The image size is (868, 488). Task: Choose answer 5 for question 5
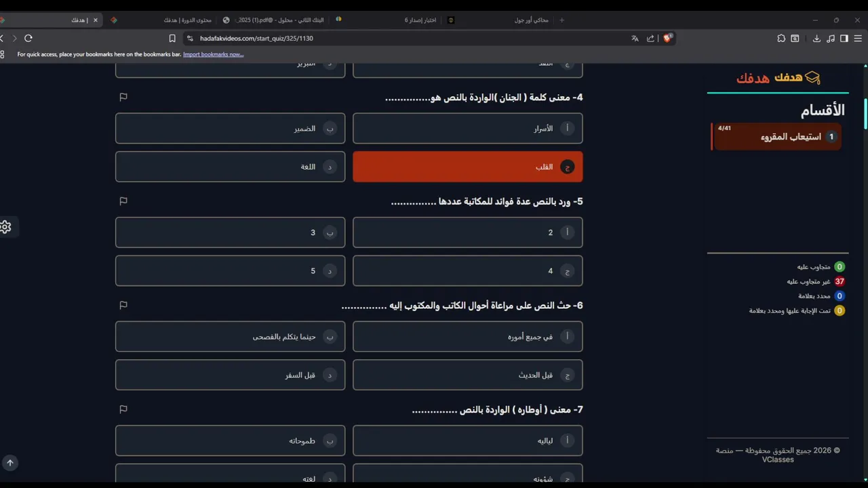click(x=231, y=271)
